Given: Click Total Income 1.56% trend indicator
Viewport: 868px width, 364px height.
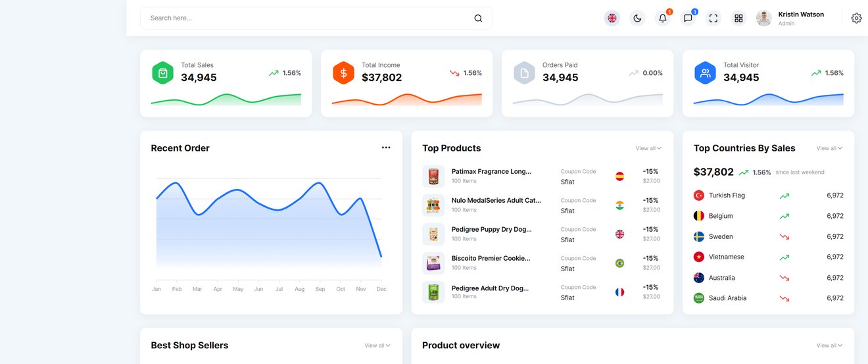Looking at the screenshot, I should [x=466, y=73].
